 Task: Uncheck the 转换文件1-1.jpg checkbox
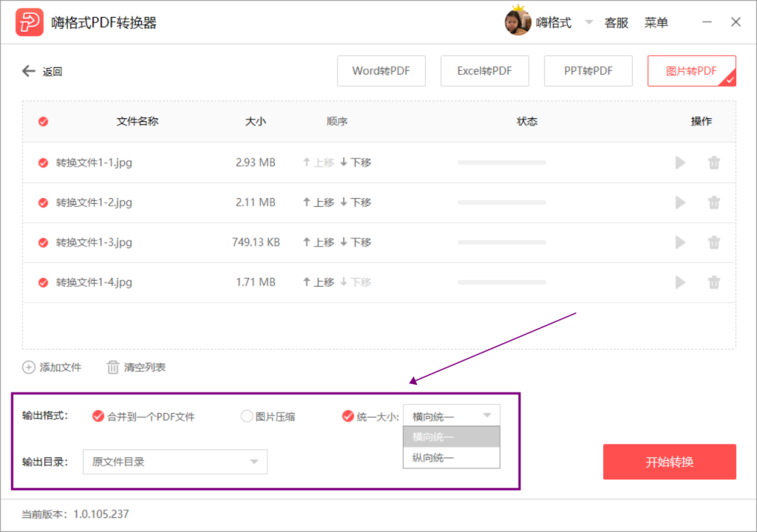tap(44, 163)
